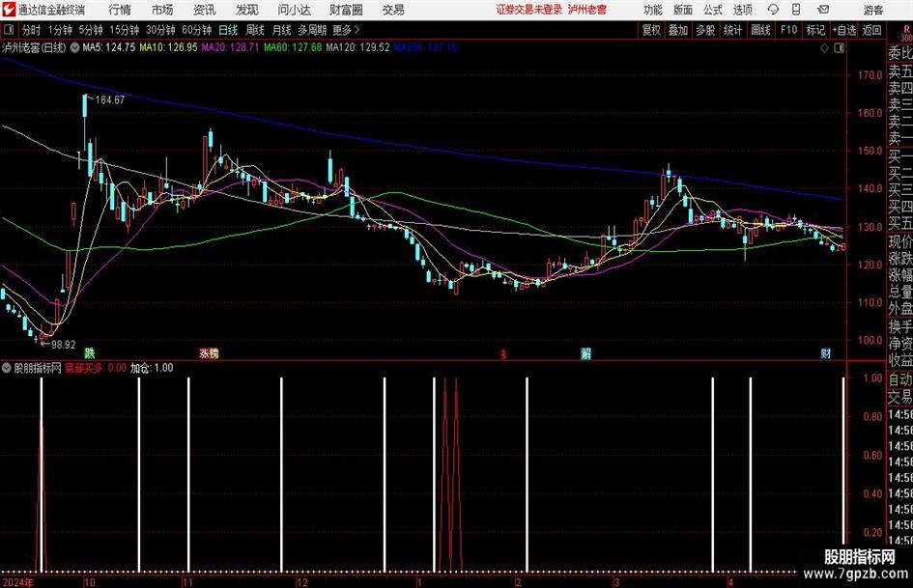Click the 底部买多 indicator value
The width and height of the screenshot is (913, 588).
pyautogui.click(x=96, y=368)
